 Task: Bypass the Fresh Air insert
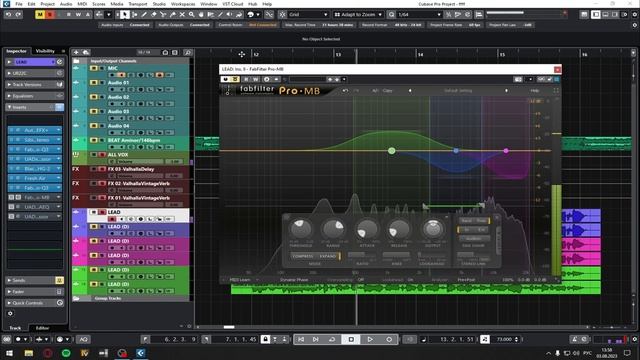[11, 178]
